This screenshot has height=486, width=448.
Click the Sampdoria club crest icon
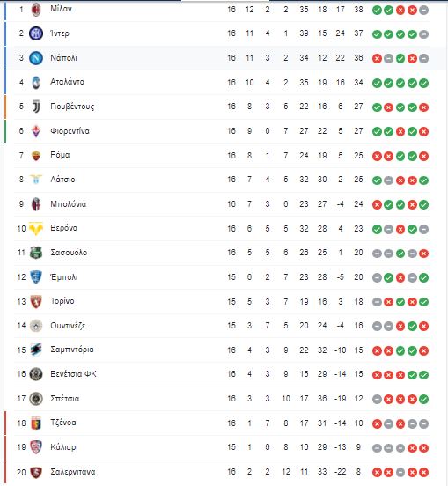tap(36, 350)
